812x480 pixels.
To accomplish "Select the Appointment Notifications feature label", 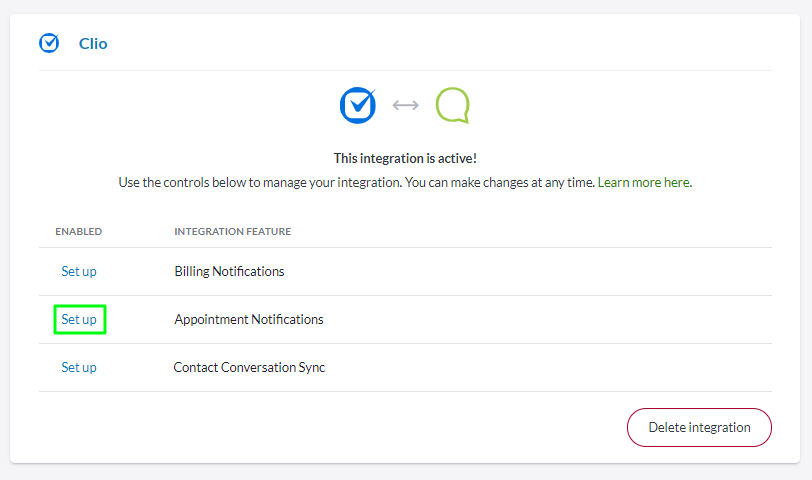I will pos(249,319).
